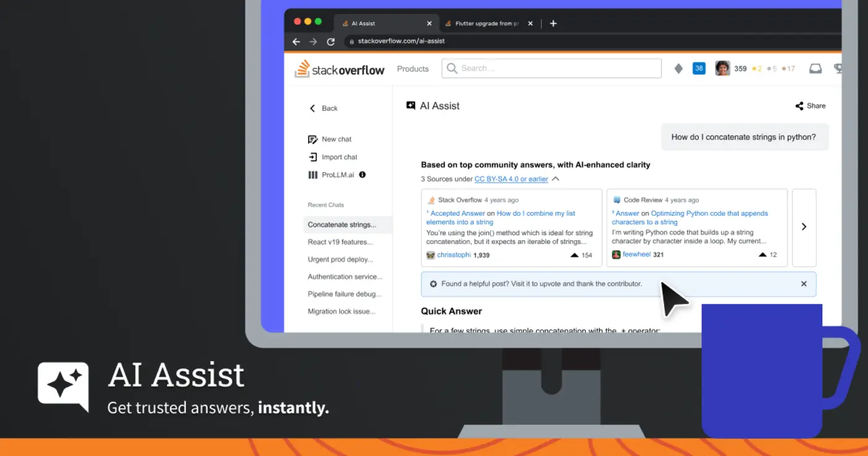Open the inbox icon in the top bar
Screen dimensions: 868x456
815,68
